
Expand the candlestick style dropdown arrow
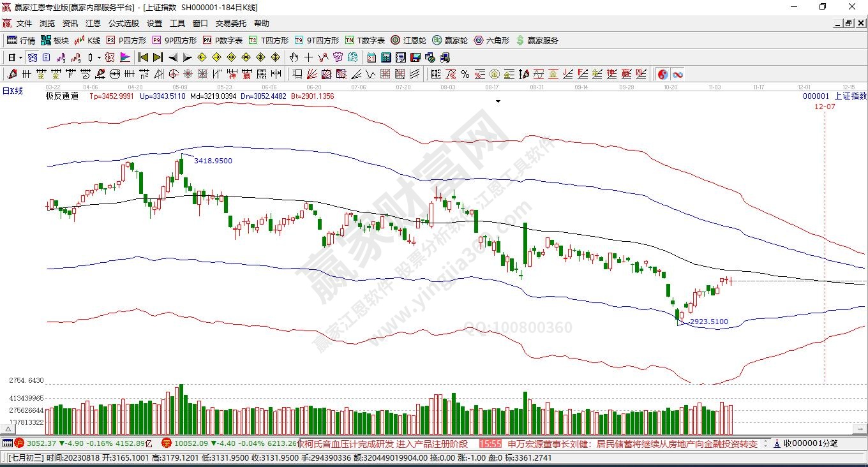pyautogui.click(x=99, y=57)
